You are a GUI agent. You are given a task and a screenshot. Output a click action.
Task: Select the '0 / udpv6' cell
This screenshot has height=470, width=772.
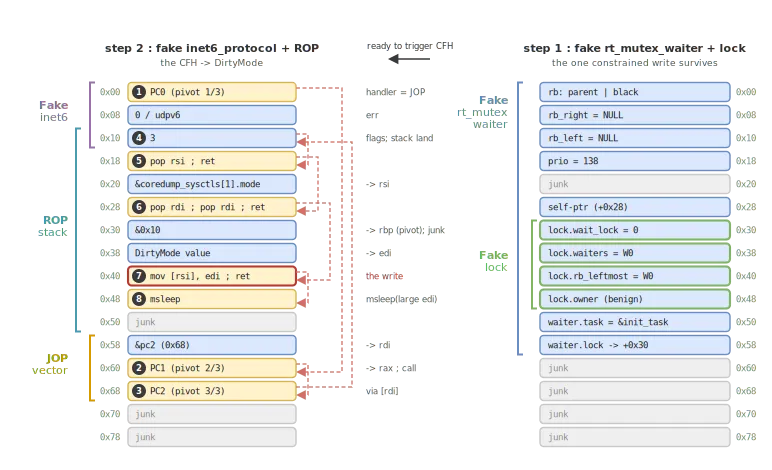pyautogui.click(x=212, y=115)
